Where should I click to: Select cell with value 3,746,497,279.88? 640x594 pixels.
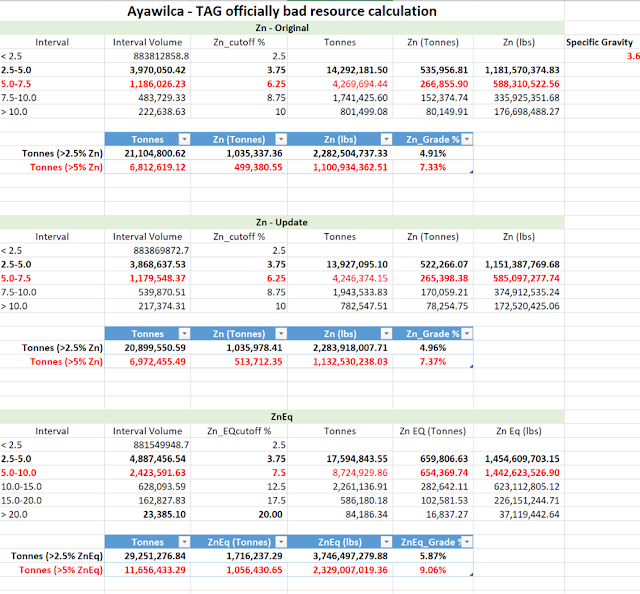tap(340, 556)
